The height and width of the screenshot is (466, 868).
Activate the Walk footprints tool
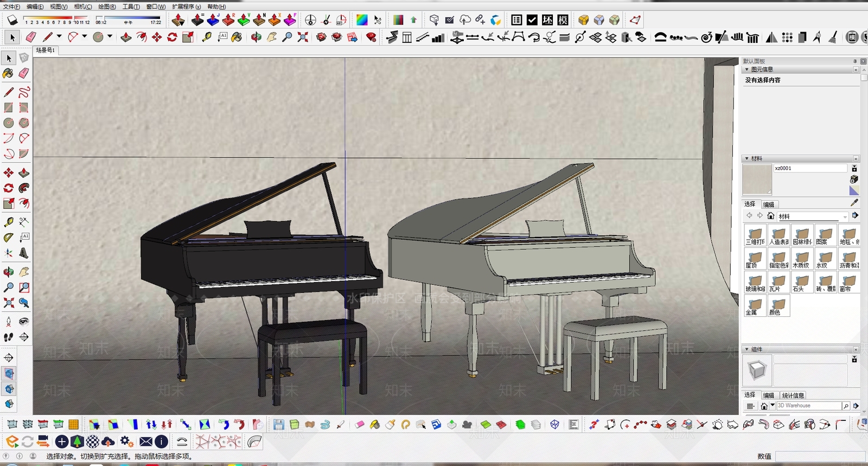pos(8,337)
